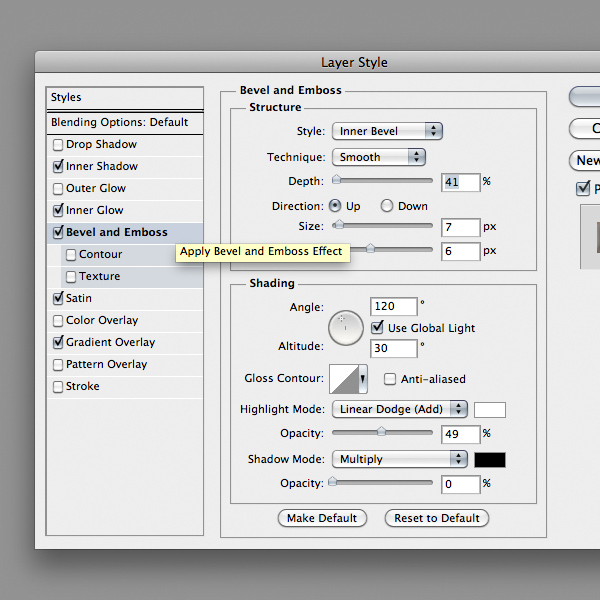Enable Anti-aliased gloss contour
Image resolution: width=600 pixels, height=600 pixels.
click(x=390, y=379)
